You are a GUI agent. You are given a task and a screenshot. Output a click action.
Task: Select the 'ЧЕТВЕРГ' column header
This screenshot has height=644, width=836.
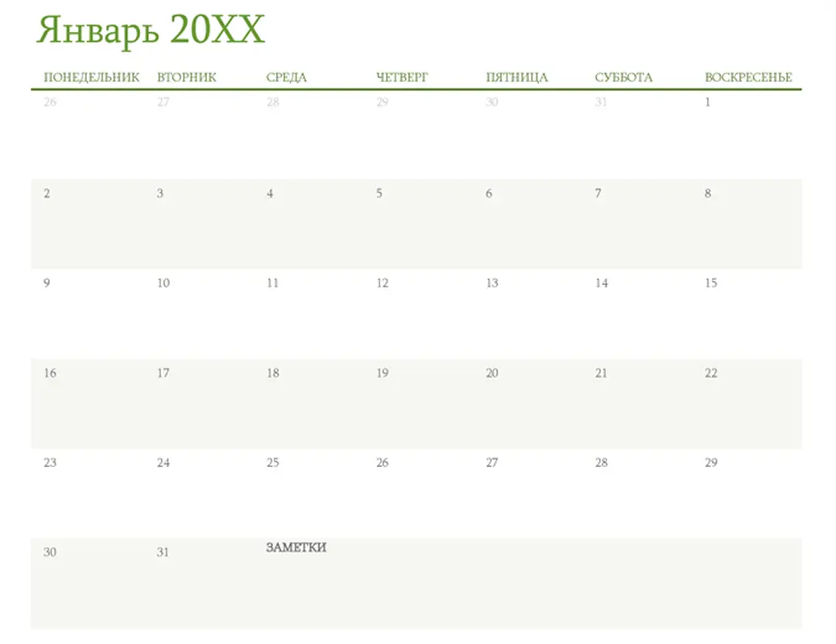coord(401,77)
